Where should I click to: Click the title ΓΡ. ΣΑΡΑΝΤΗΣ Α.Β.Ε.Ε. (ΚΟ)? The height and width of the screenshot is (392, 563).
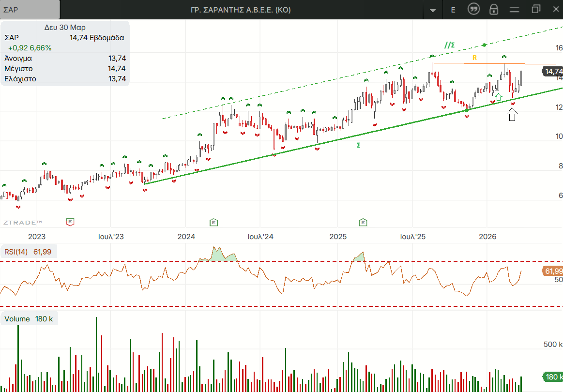coord(241,10)
